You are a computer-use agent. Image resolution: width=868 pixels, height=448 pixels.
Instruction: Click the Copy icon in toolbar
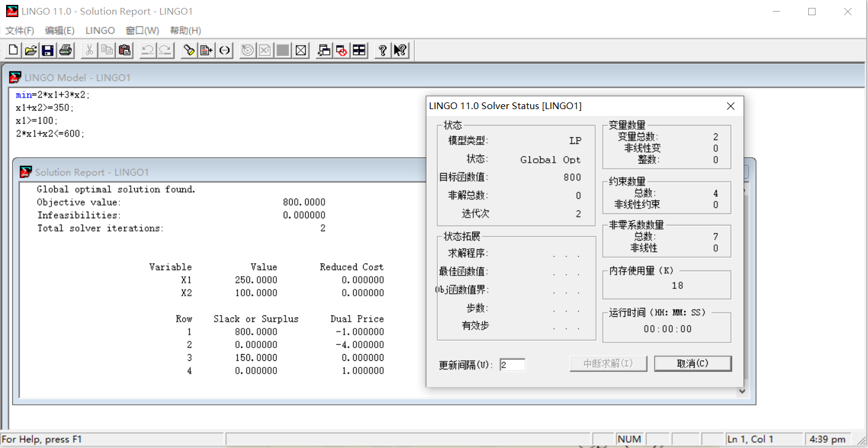click(x=107, y=51)
